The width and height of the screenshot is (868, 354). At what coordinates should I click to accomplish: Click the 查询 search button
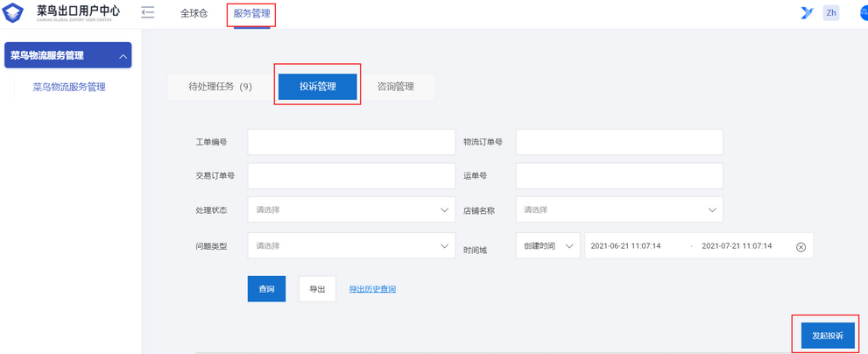(x=266, y=288)
